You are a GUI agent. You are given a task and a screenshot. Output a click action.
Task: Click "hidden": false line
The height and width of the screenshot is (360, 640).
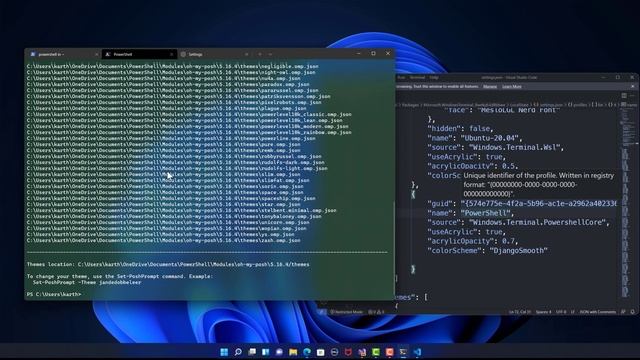tap(460, 129)
